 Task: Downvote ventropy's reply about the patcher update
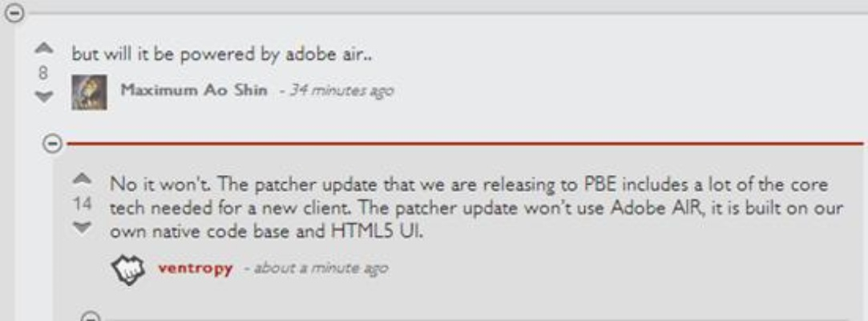[82, 228]
